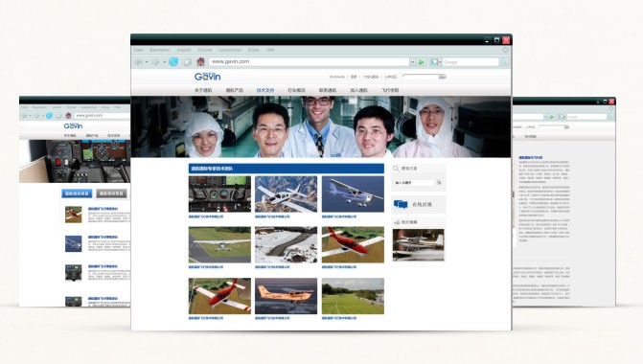Viewport: 643px width, 364px height.
Task: Stop page loading with the X icon
Action: pos(187,62)
